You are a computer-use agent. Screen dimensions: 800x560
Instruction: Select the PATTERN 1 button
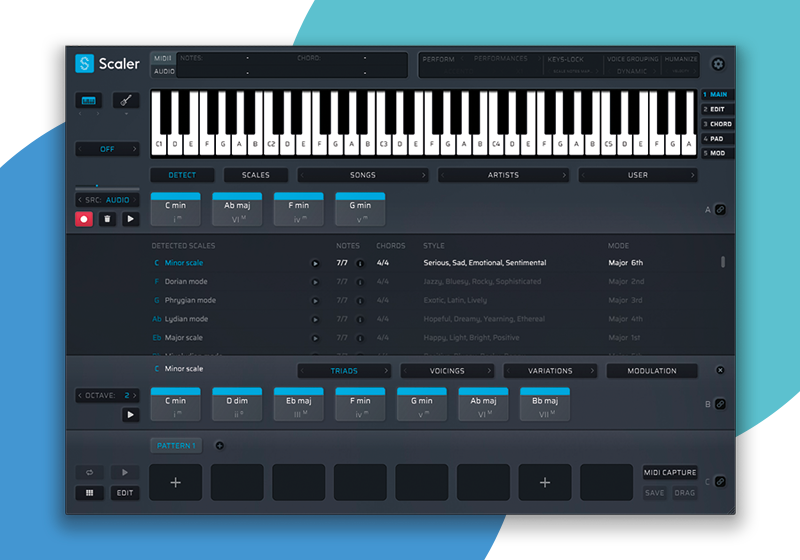point(176,446)
